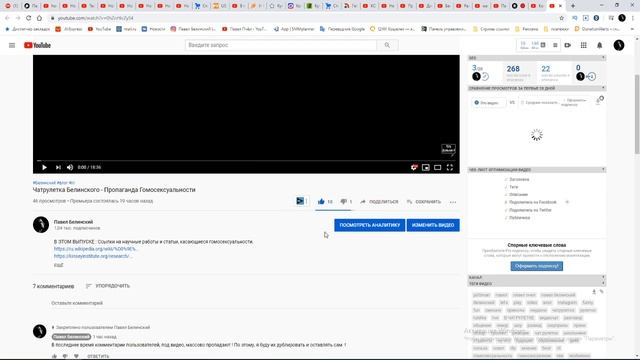Download tags via the arrow icon
The width and height of the screenshot is (640, 360).
click(594, 291)
